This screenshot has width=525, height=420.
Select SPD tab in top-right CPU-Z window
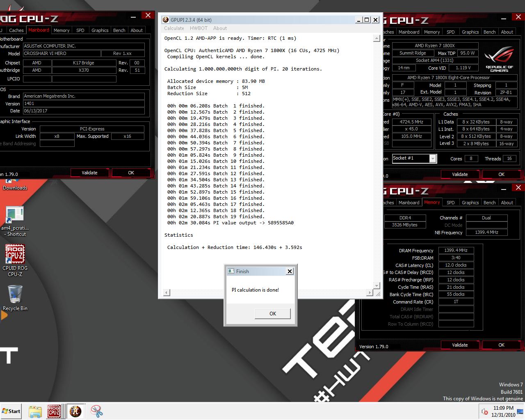[451, 32]
